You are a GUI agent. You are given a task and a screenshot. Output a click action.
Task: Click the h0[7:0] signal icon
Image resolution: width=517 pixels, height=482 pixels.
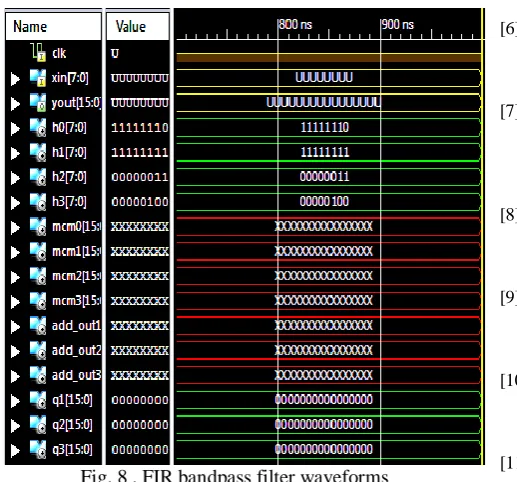(38, 127)
